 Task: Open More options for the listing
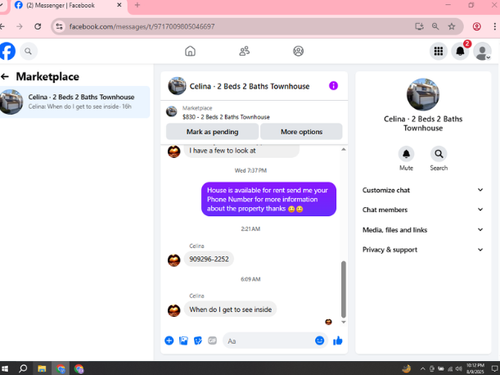point(301,132)
